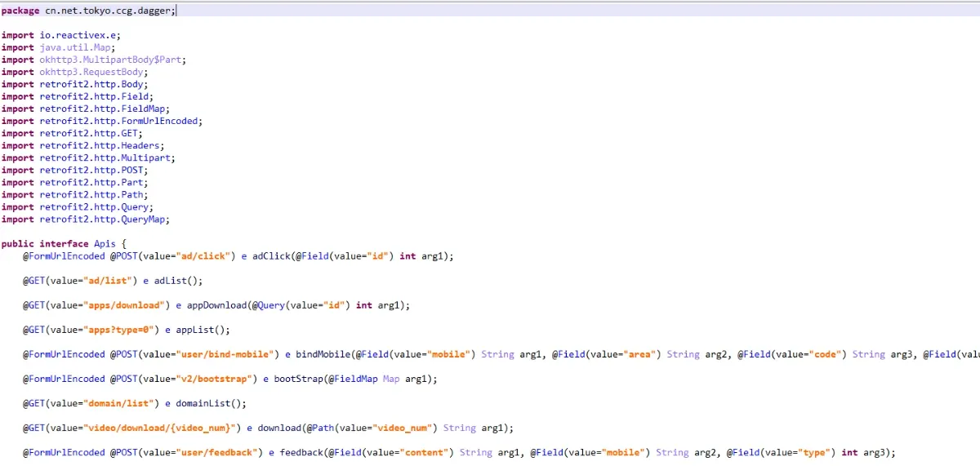Click the bindMobile method name

(x=323, y=353)
